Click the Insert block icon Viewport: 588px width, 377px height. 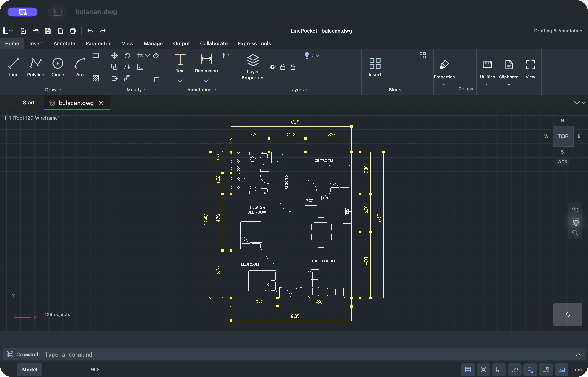click(x=375, y=67)
